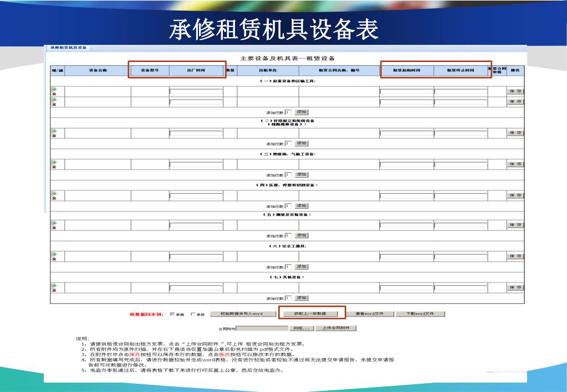
Task: Click 出厂时间 field in first 起重设备 row
Action: [x=196, y=92]
